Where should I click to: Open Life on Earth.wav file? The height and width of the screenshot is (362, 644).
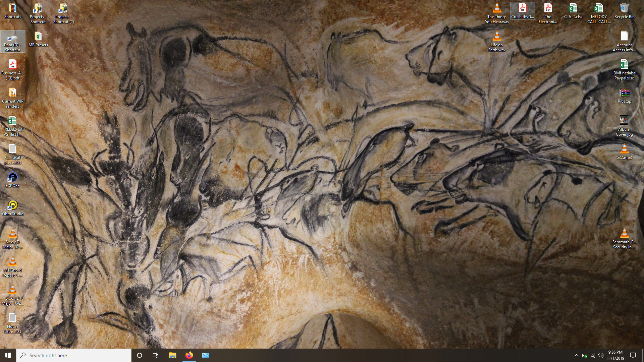(497, 42)
